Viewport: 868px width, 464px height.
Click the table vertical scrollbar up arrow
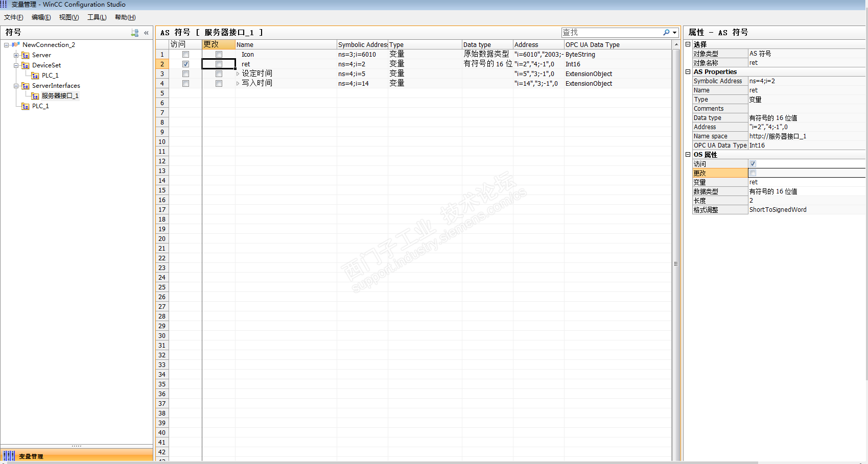676,44
